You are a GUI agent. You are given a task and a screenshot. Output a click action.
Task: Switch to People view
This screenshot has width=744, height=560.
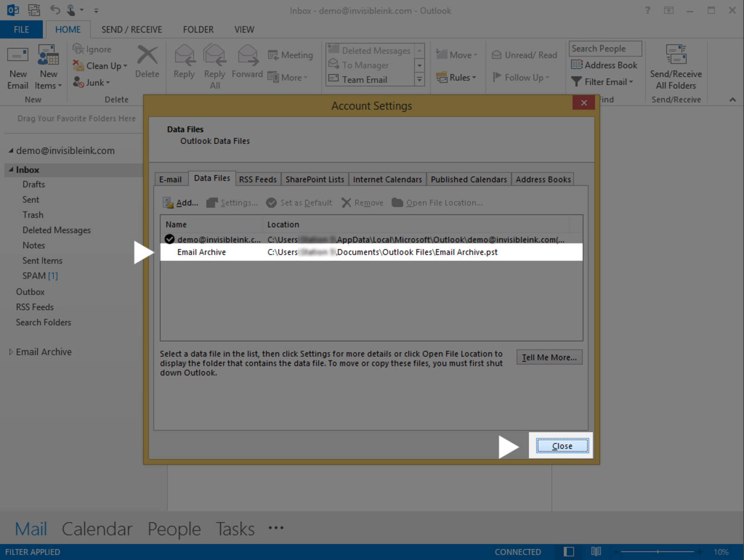click(174, 529)
